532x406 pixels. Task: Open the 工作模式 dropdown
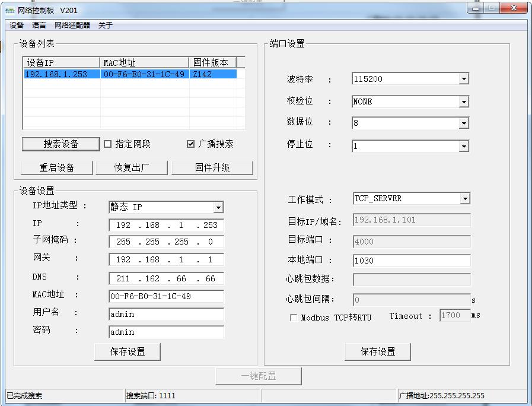pyautogui.click(x=463, y=198)
